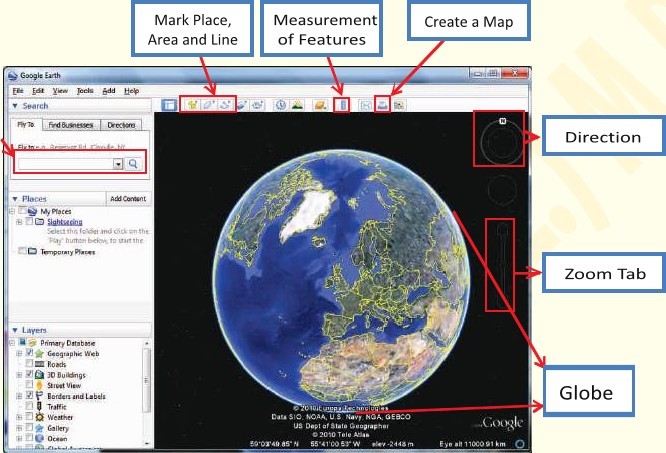
Task: Click the Temporary Places folder icon
Action: (32, 251)
